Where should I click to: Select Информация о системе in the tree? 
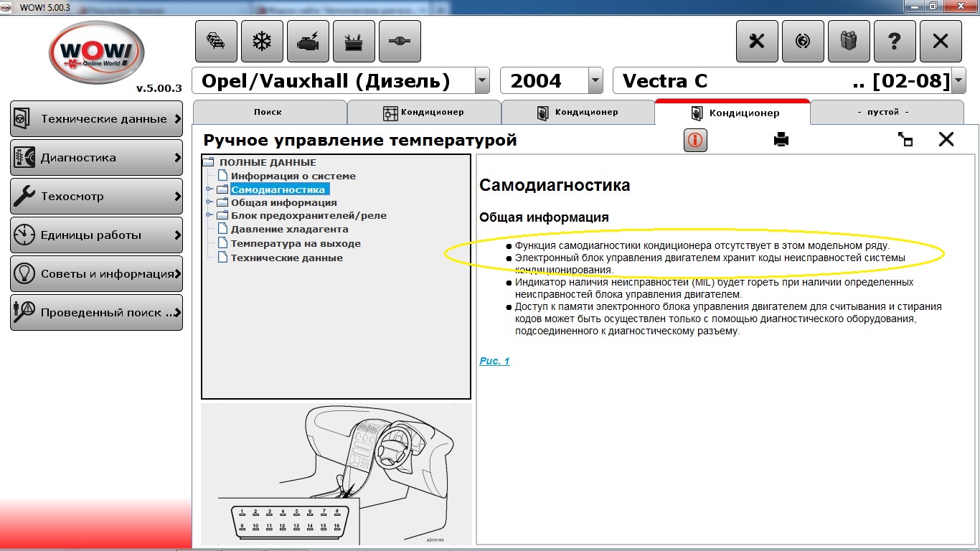(293, 176)
